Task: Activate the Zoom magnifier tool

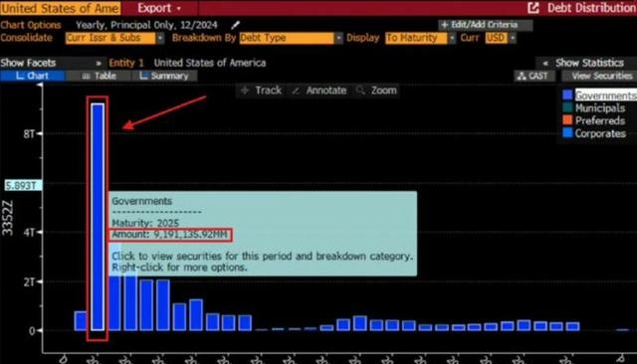Action: pos(376,91)
